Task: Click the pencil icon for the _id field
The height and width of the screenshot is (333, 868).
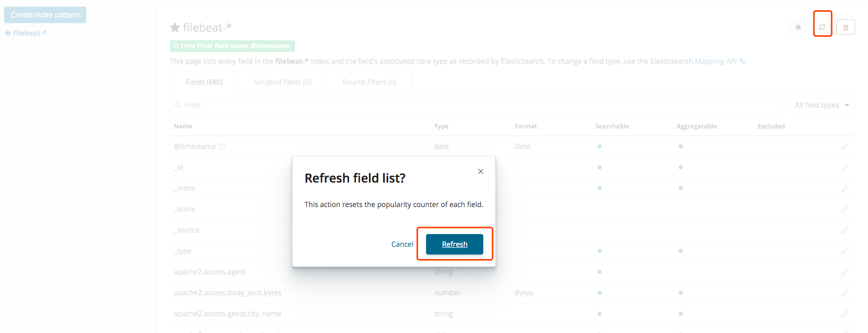Action: pyautogui.click(x=845, y=167)
